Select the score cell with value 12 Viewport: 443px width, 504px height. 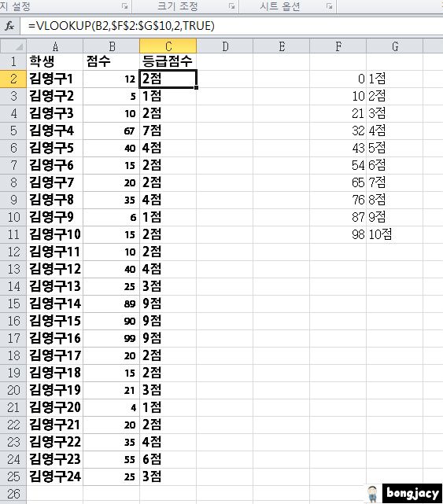[x=112, y=79]
